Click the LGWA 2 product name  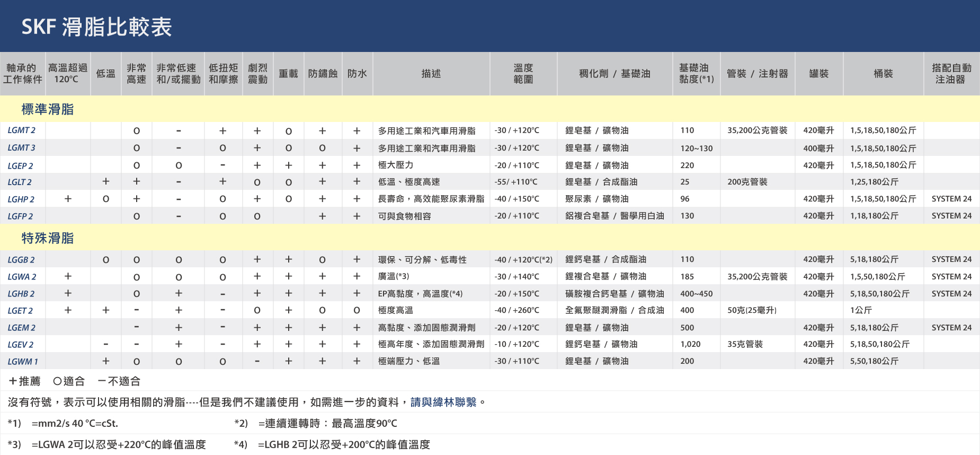point(22,276)
